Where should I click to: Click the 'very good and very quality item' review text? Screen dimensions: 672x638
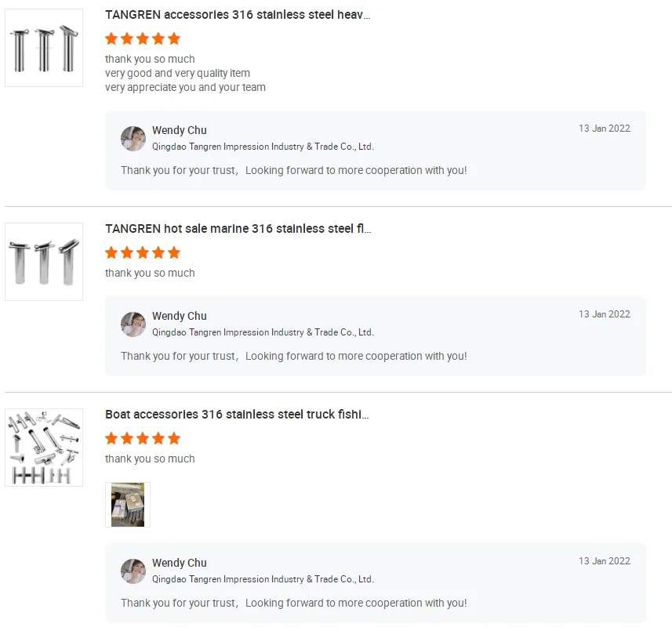[x=177, y=73]
